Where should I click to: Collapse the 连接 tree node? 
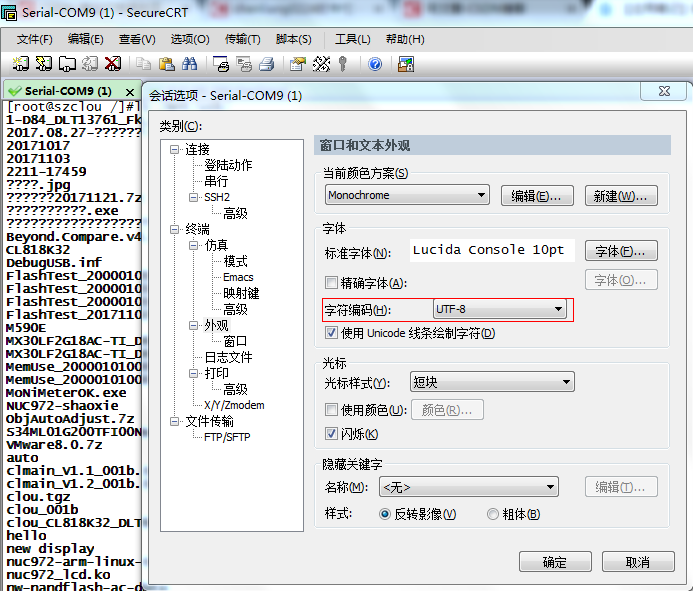pos(175,149)
